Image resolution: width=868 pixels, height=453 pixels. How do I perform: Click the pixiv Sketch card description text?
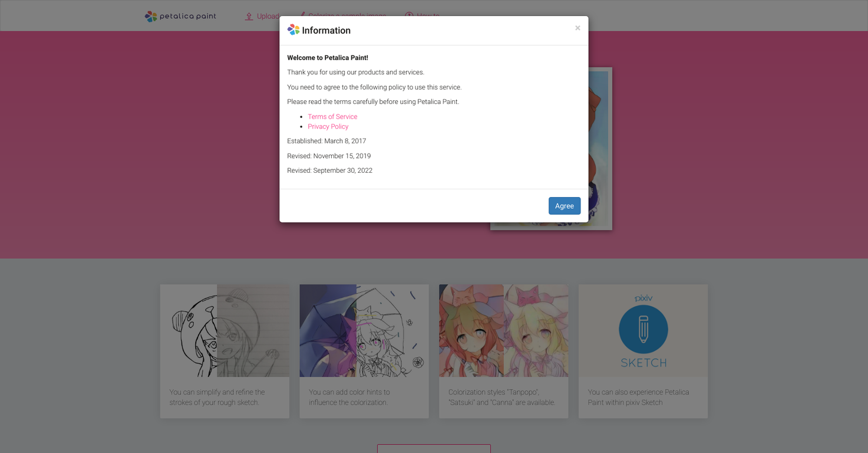click(x=639, y=397)
